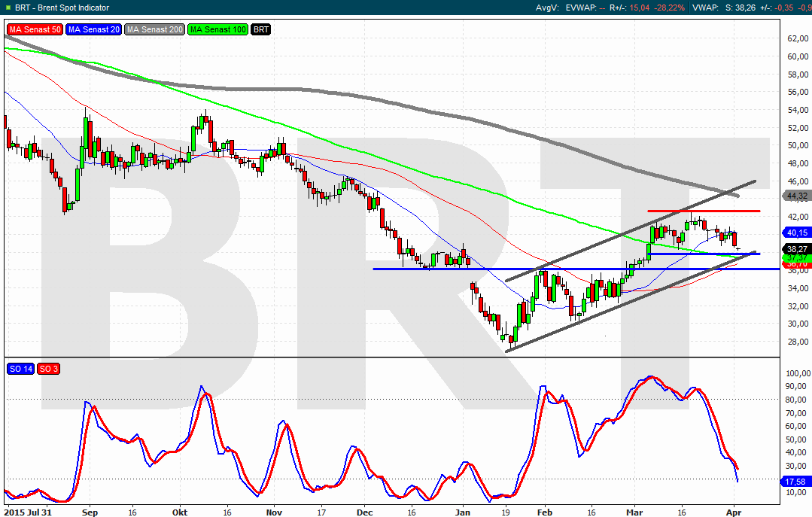Screen dimensions: 812x517
Task: Click the green square icon beside BRT title
Action: coord(8,8)
